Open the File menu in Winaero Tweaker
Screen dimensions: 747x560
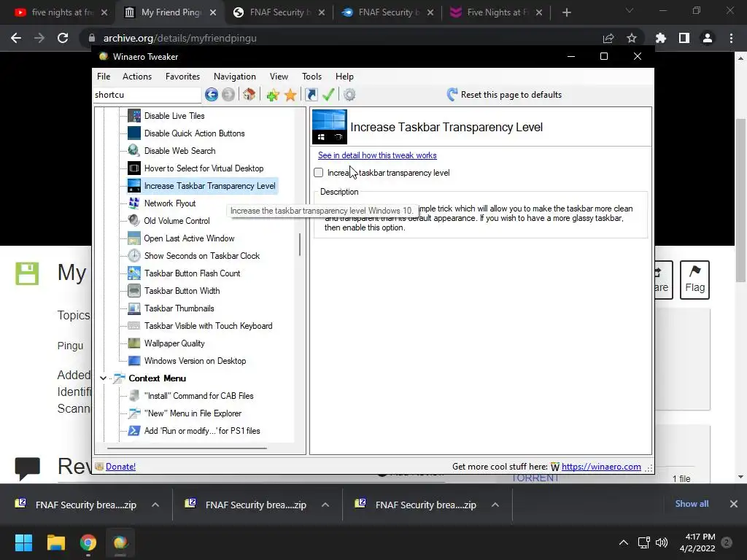point(104,77)
